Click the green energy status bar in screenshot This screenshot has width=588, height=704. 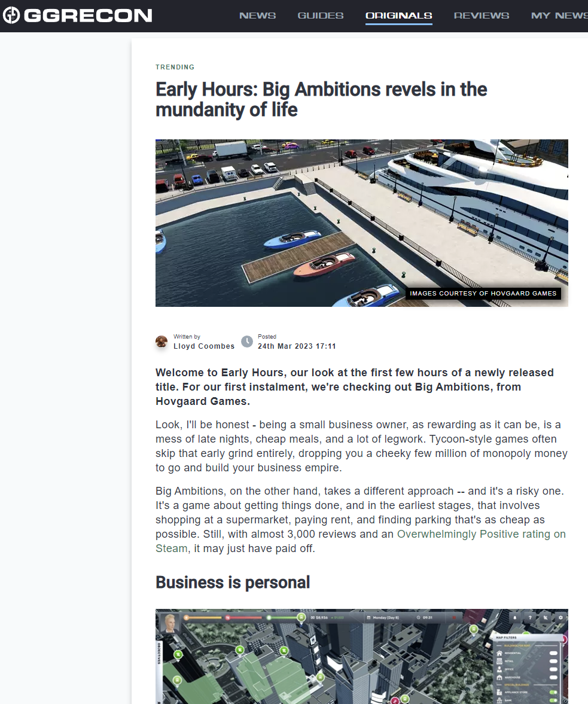pyautogui.click(x=284, y=618)
